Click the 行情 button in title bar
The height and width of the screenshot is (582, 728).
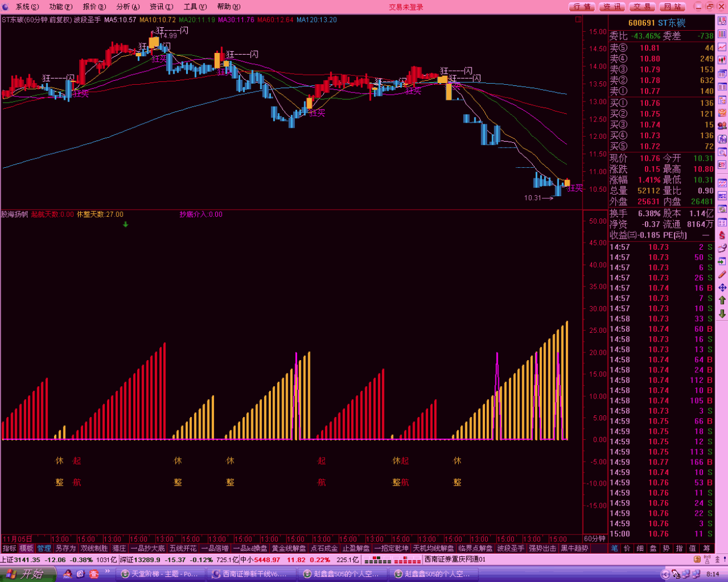pos(582,7)
